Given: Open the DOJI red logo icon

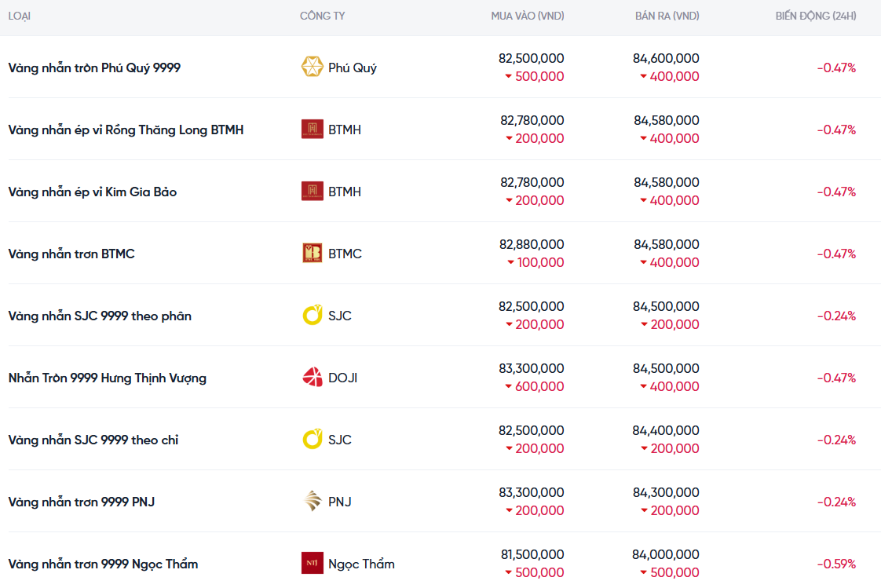Looking at the screenshot, I should coord(312,378).
